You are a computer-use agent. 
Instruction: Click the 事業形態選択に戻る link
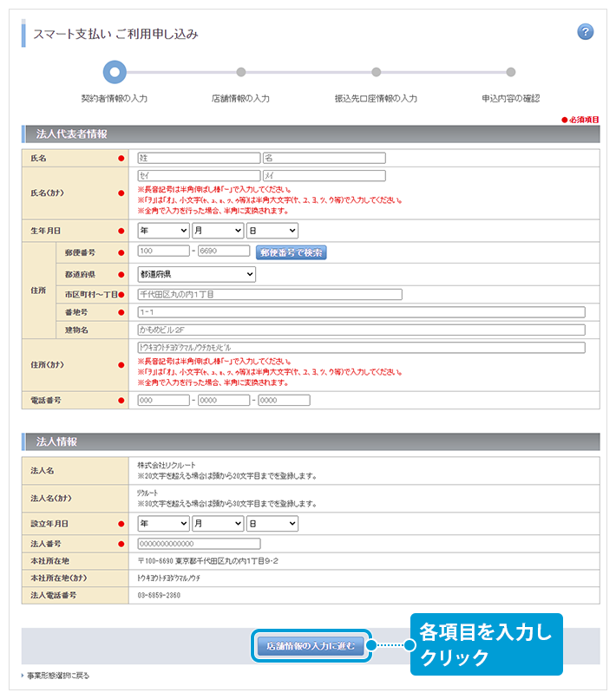click(x=57, y=676)
